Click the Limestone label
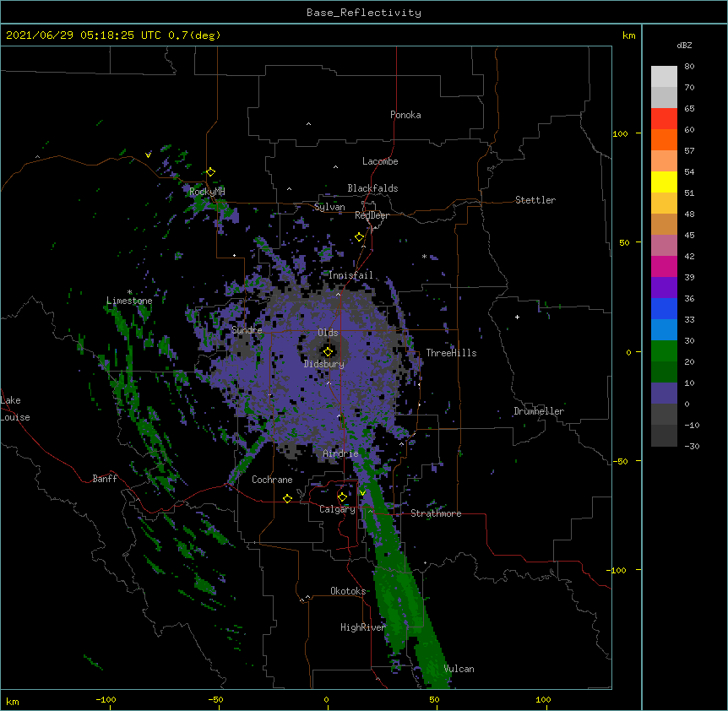Screen dimensions: 728x711 click(x=129, y=301)
